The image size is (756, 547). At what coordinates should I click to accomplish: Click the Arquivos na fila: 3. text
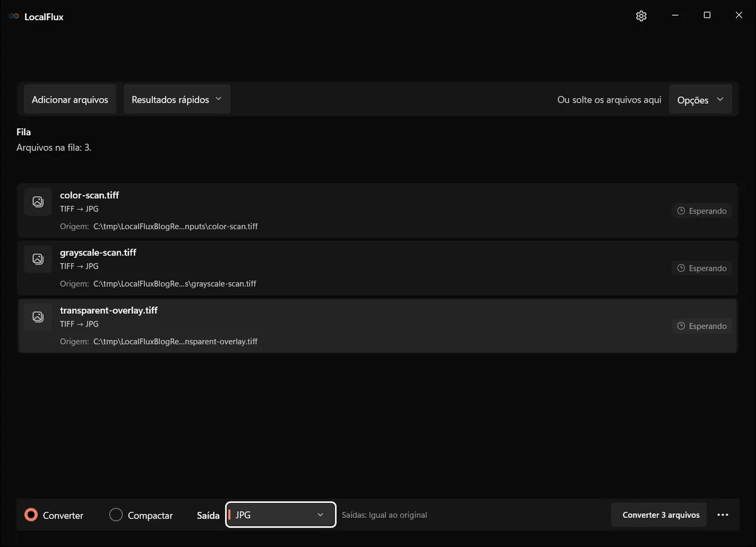pyautogui.click(x=54, y=148)
